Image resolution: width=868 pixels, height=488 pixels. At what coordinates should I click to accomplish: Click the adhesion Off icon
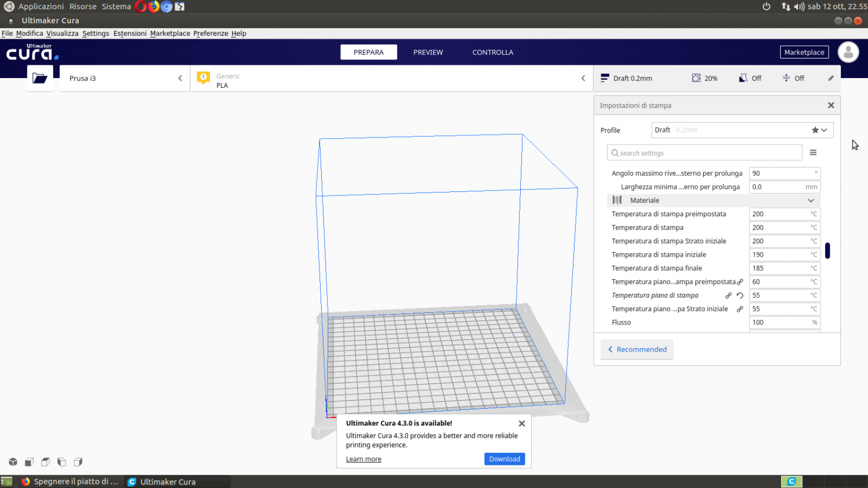(786, 77)
